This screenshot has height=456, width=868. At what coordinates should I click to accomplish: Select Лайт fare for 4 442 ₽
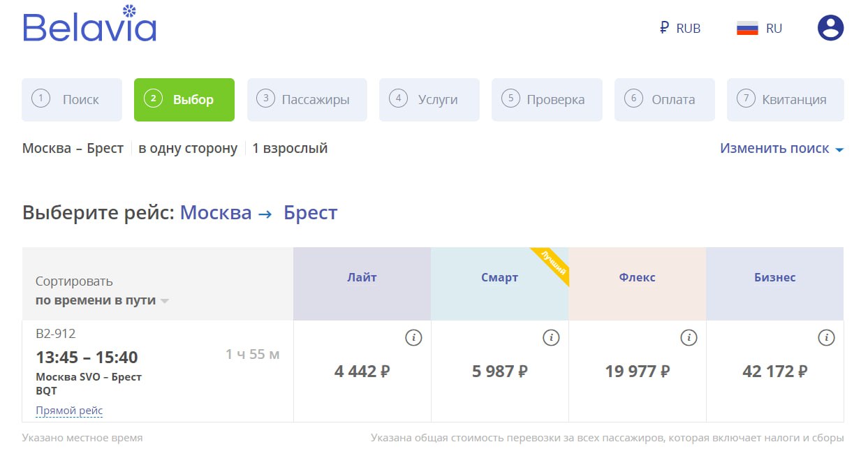click(x=362, y=372)
